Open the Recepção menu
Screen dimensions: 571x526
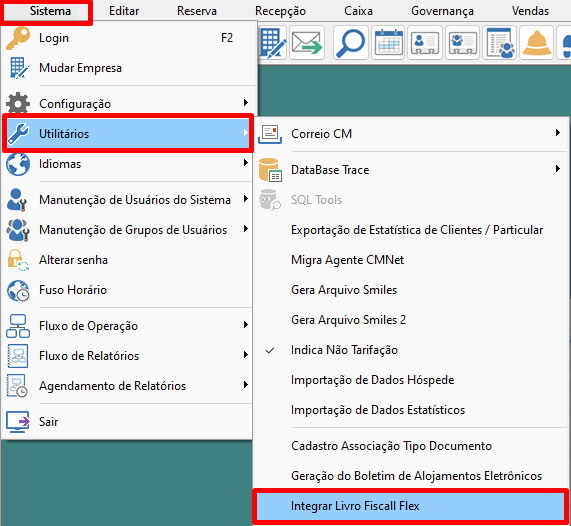280,11
